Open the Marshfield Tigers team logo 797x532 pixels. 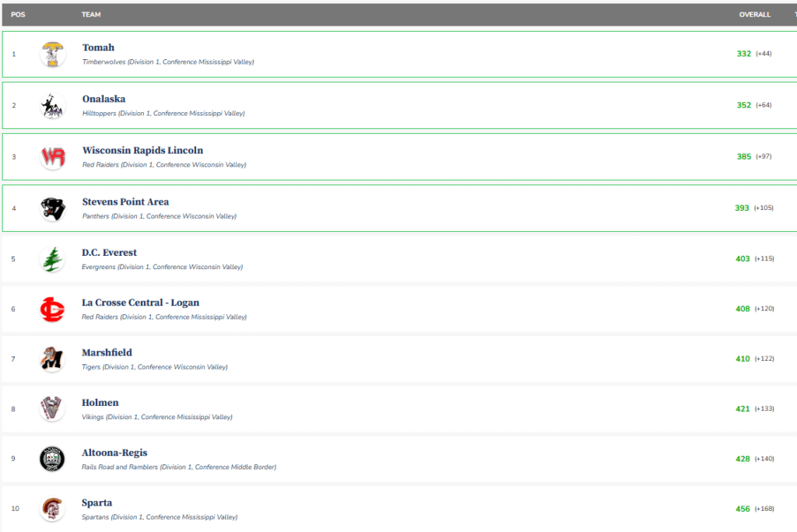point(52,359)
